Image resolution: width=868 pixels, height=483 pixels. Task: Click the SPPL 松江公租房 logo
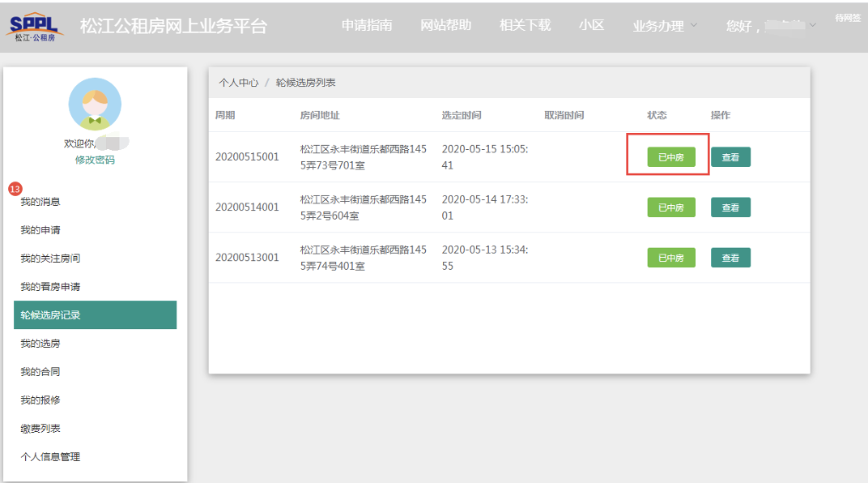(36, 26)
